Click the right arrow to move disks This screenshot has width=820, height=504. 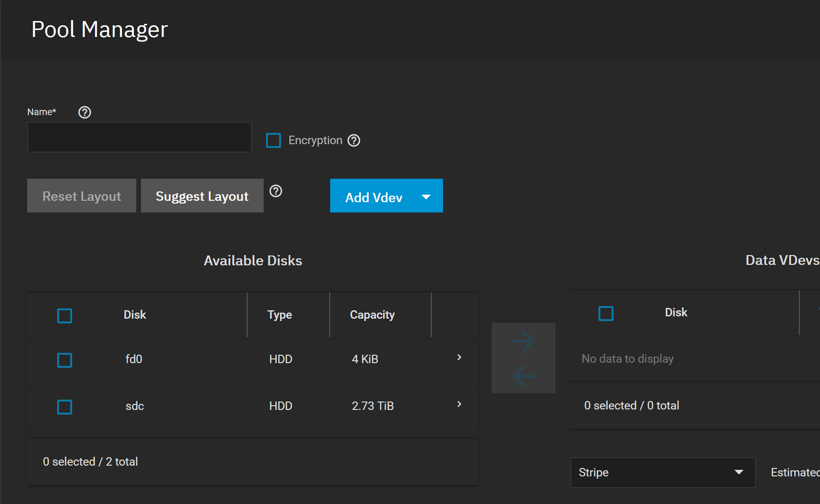(x=523, y=341)
